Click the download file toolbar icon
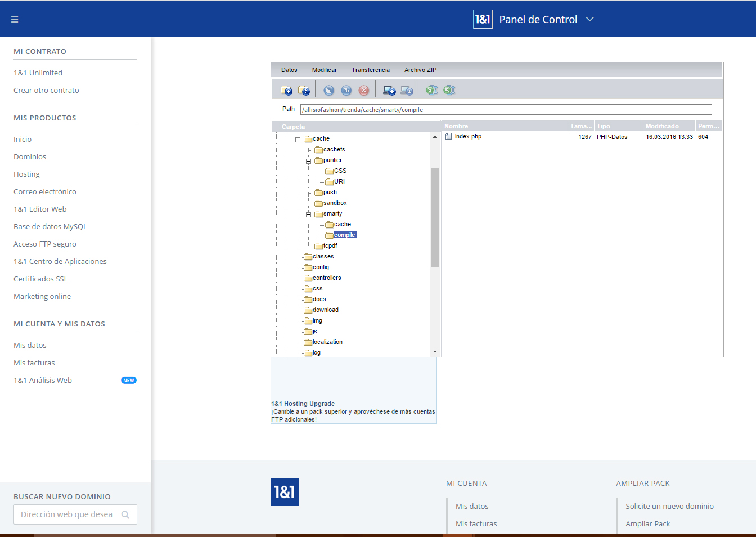The image size is (756, 537). (407, 90)
